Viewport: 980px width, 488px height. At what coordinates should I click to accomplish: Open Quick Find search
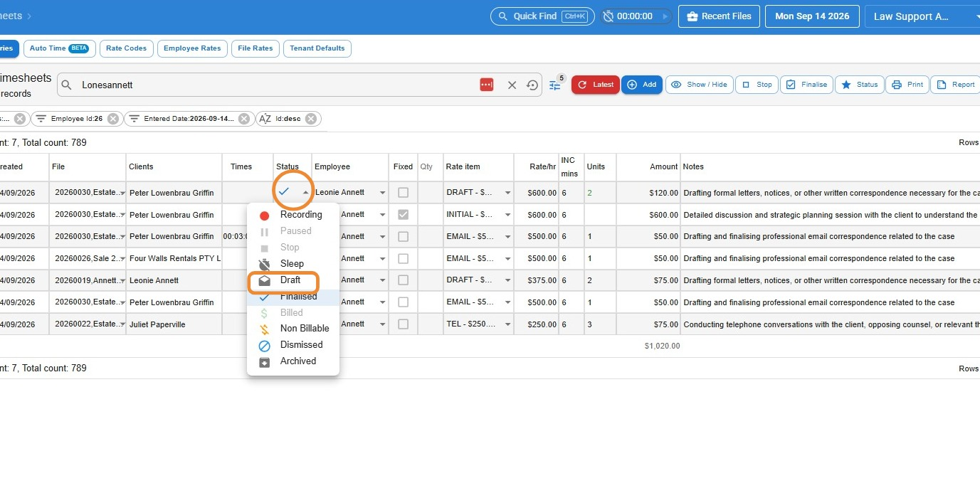coord(542,16)
